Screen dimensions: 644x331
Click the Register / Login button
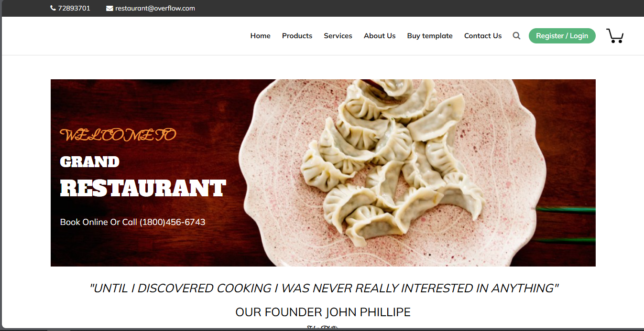(562, 36)
